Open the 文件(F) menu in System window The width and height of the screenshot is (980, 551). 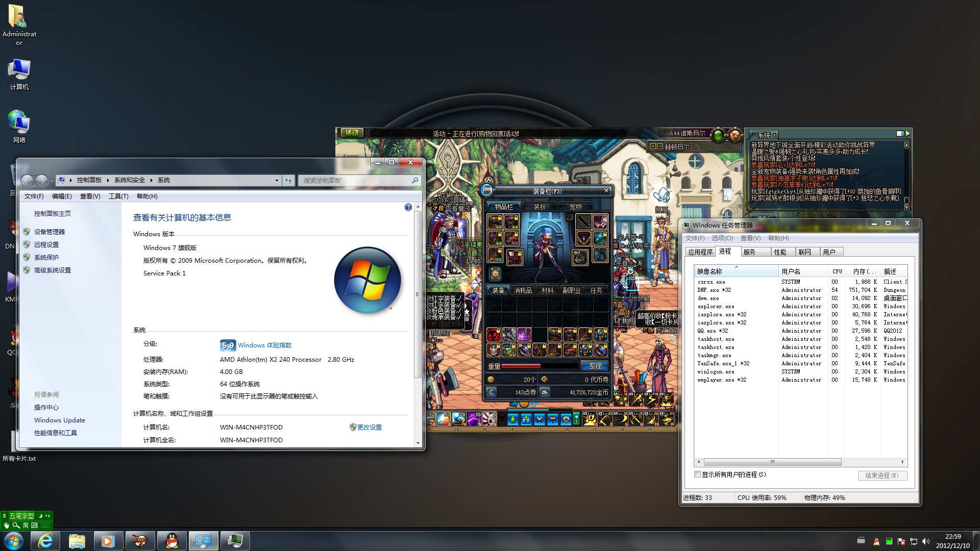34,196
